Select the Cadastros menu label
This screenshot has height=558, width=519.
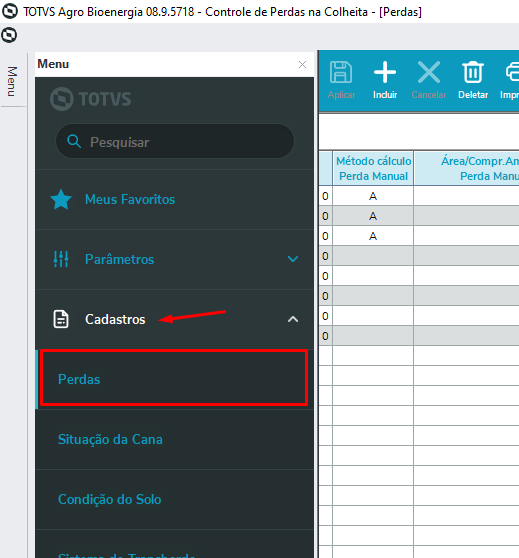coord(115,319)
